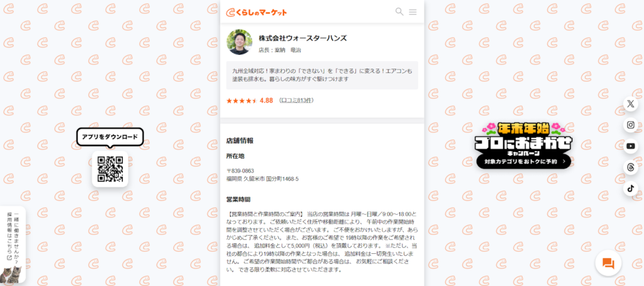Screen dimensions: 644x286
Task: Open the search magnifier icon in header
Action: pos(399,12)
